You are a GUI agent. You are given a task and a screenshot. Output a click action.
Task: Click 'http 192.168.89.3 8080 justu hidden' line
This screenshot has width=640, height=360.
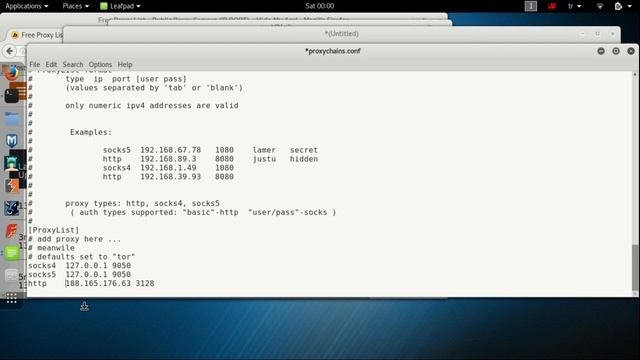(210, 159)
